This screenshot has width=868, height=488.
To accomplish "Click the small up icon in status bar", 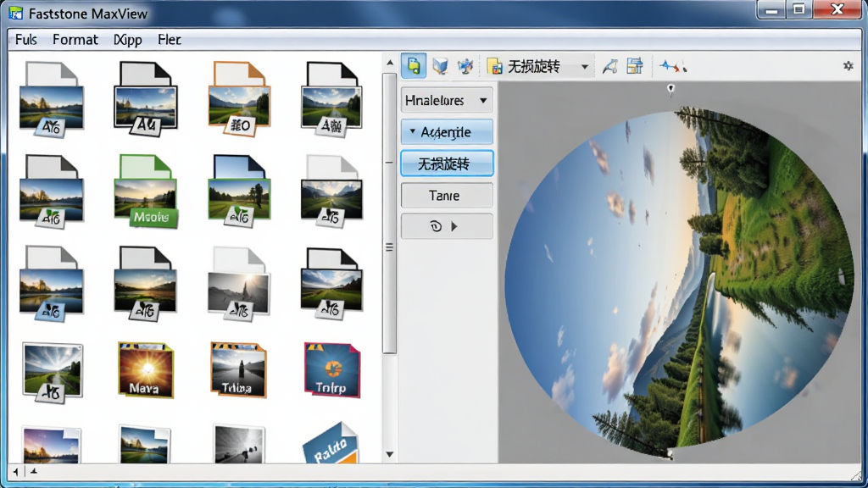I will pyautogui.click(x=34, y=471).
